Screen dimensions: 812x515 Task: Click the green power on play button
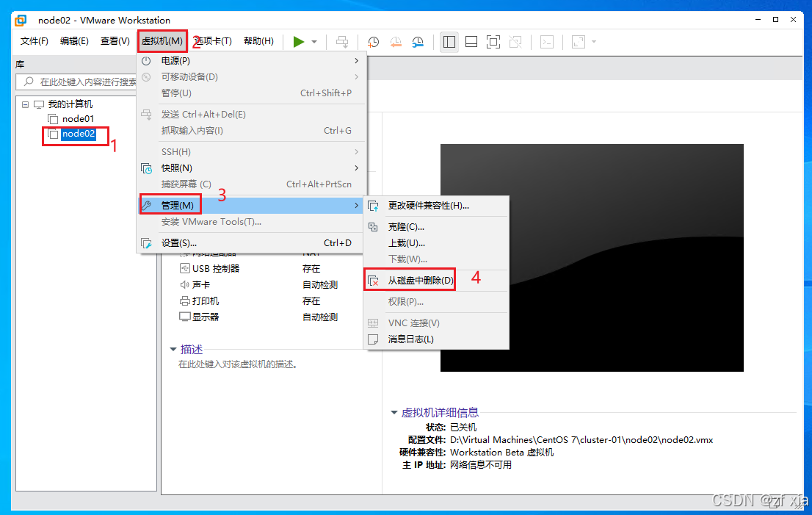(298, 41)
